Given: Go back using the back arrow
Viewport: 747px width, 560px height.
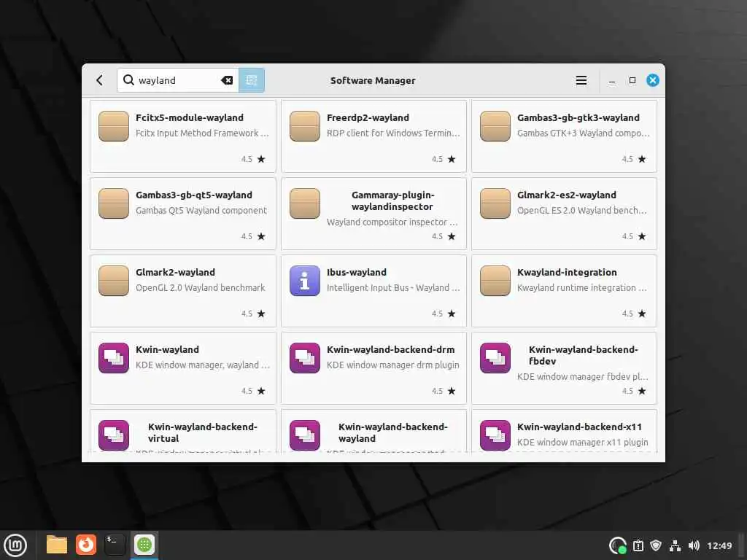Looking at the screenshot, I should pos(99,80).
